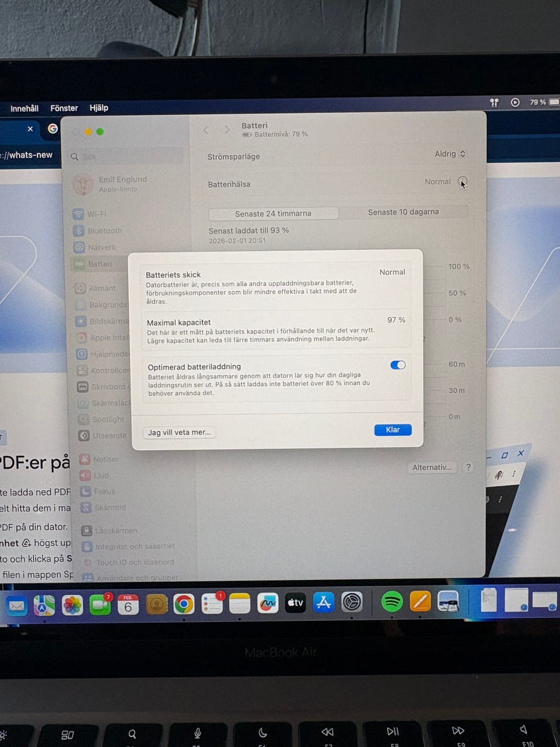Turn off the Optimerad batteriladdning switch
Screen dimensions: 560x747
click(398, 365)
